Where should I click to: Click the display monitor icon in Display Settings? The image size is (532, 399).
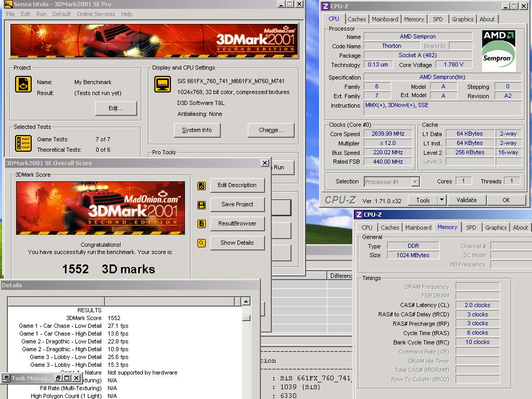[x=163, y=84]
